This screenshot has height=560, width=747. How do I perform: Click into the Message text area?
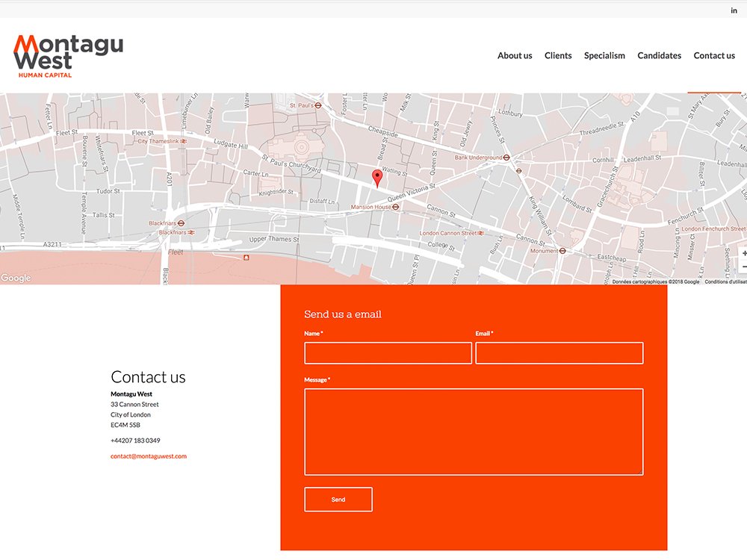(474, 432)
